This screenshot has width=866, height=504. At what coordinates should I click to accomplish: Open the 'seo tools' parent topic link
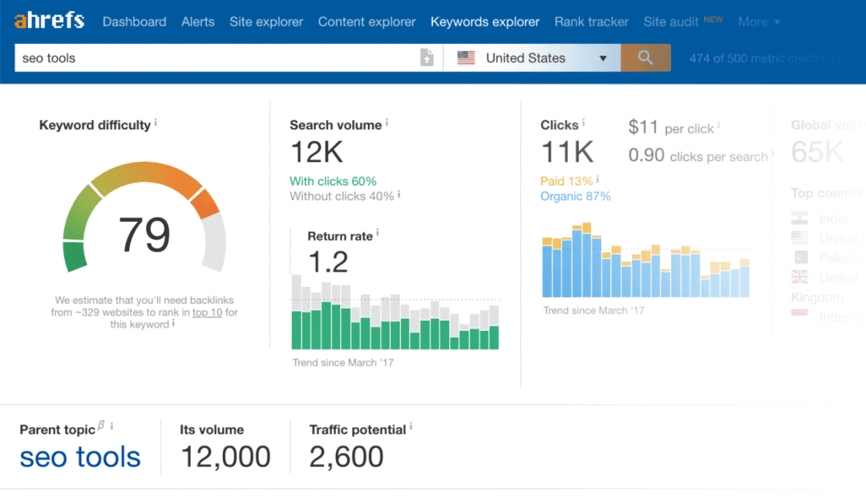80,458
